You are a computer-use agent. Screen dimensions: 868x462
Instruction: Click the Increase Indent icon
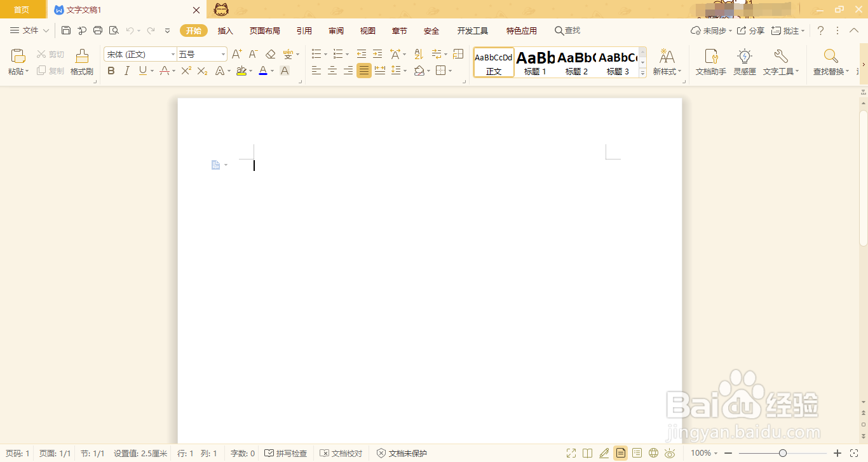point(377,55)
